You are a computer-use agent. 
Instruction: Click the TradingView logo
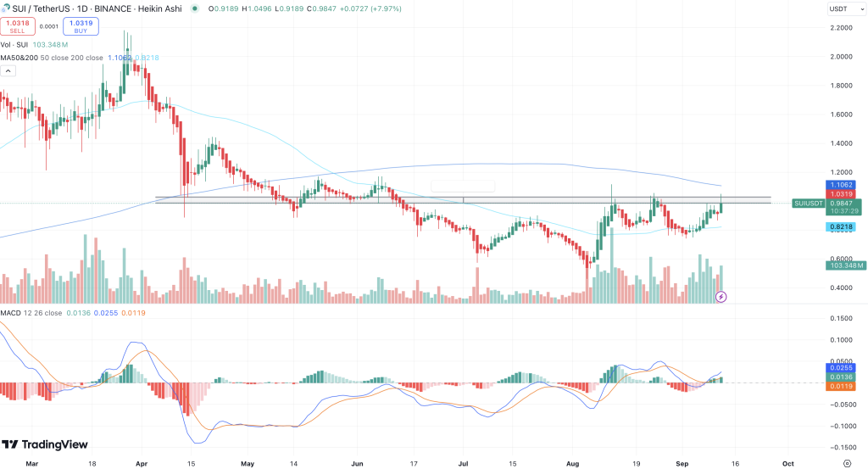pos(45,444)
